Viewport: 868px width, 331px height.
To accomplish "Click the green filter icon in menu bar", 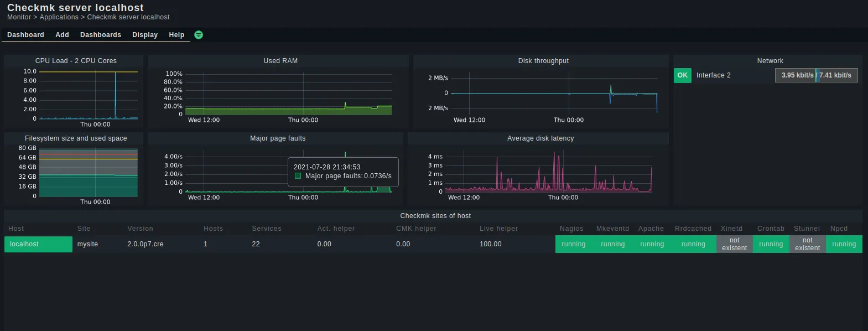I will pyautogui.click(x=199, y=35).
